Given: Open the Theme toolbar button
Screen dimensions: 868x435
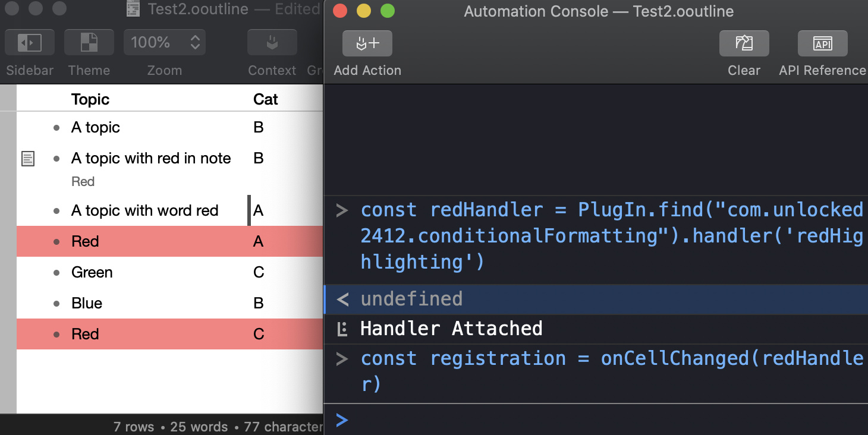Looking at the screenshot, I should (89, 43).
